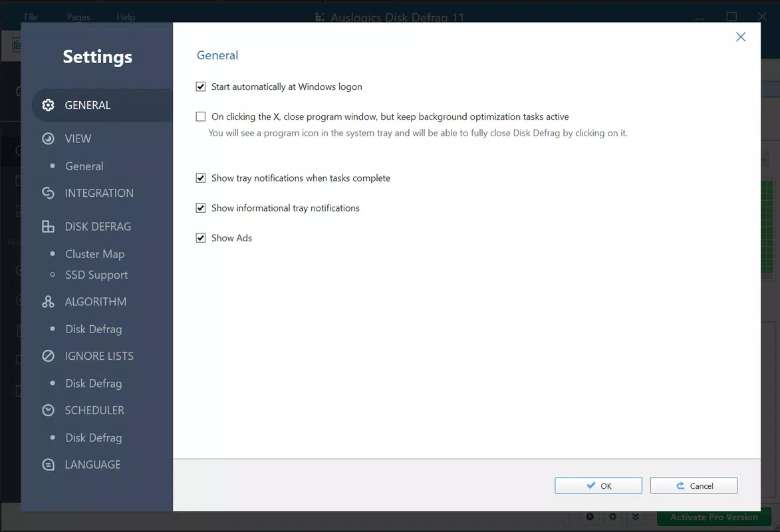Open the Help menu in main window
Screen dimensions: 780x532
tap(126, 17)
